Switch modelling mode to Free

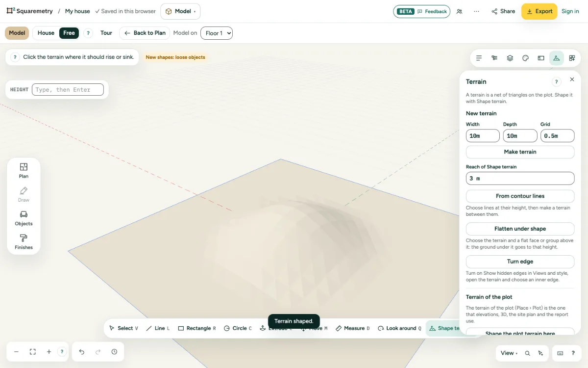coord(69,33)
